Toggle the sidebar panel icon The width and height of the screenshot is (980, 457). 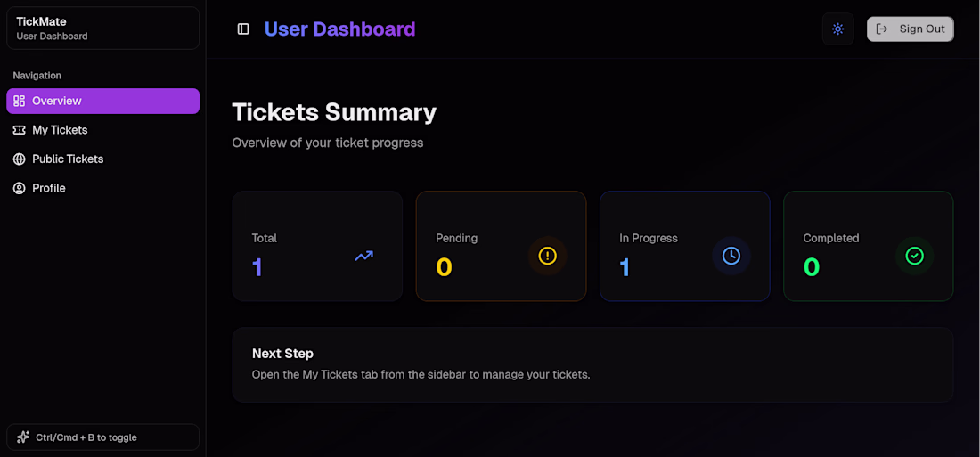(x=243, y=29)
